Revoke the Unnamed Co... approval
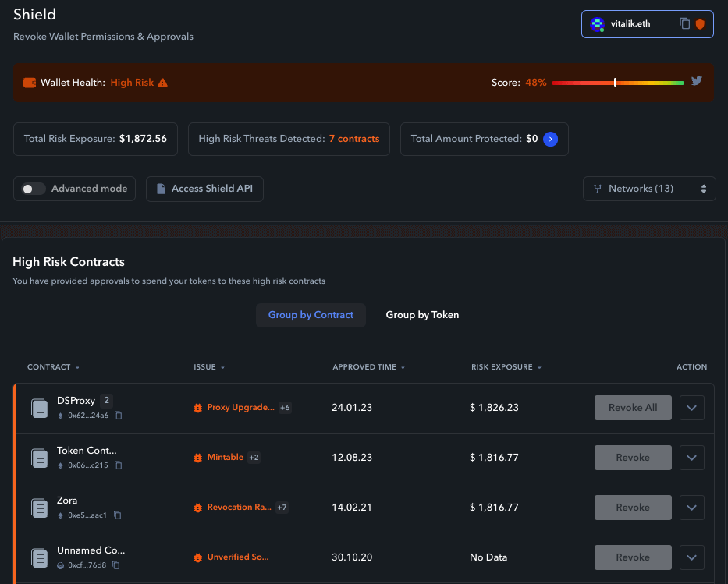The image size is (728, 584). click(x=633, y=557)
